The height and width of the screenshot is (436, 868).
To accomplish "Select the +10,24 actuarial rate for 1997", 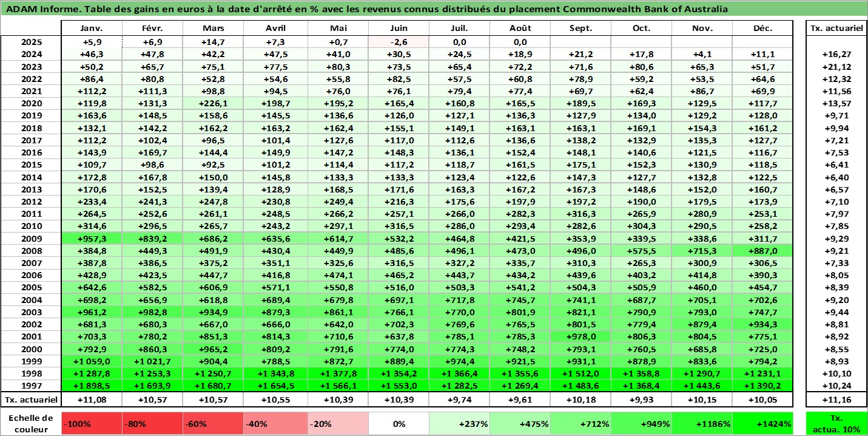I will [836, 386].
